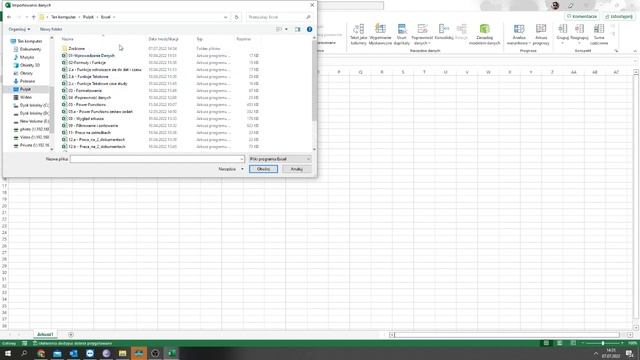Image resolution: width=640 pixels, height=360 pixels.
Task: Open view options dropdown arrow in dialog
Action: [286, 29]
